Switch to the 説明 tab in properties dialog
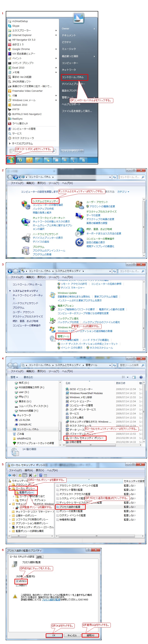148x644 pixels. pos(39,557)
